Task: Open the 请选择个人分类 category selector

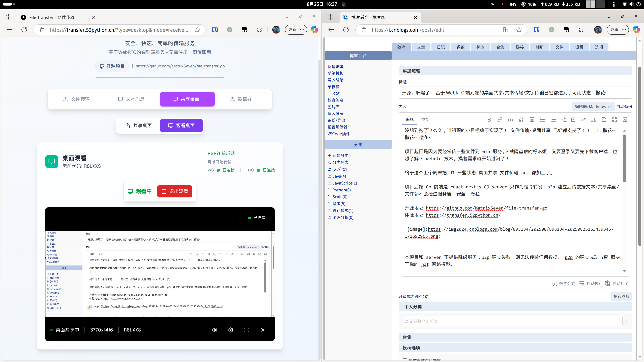Action: [512, 321]
